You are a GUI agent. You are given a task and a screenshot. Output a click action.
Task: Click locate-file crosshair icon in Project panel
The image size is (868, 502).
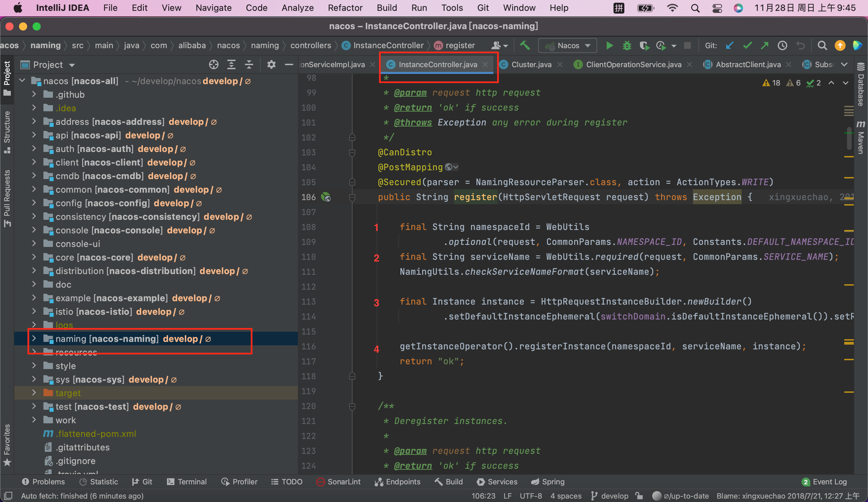pyautogui.click(x=213, y=64)
